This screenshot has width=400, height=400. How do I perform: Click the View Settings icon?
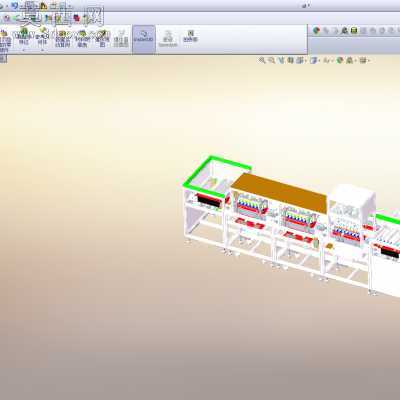click(x=363, y=60)
